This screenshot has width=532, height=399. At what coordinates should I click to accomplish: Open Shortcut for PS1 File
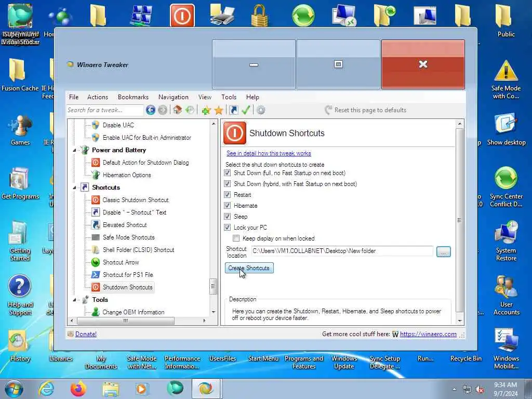coord(128,275)
